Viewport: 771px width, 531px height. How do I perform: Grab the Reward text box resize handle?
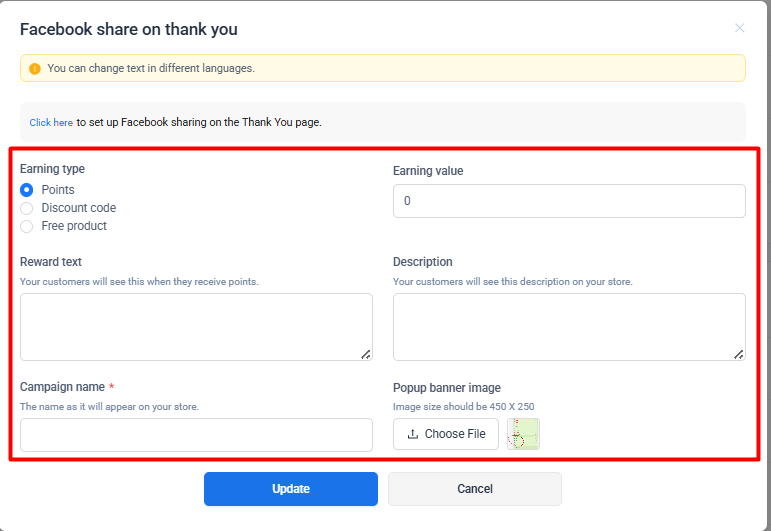[366, 354]
